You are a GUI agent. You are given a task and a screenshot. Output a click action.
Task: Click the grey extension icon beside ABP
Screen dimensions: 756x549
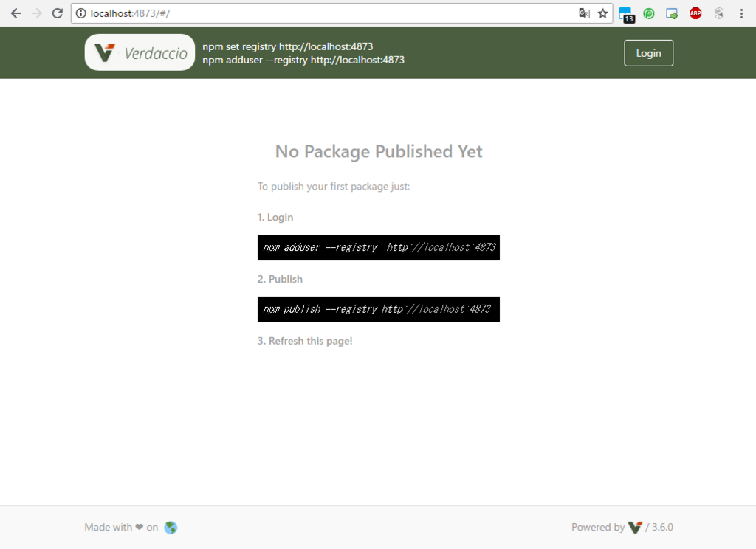pos(719,13)
